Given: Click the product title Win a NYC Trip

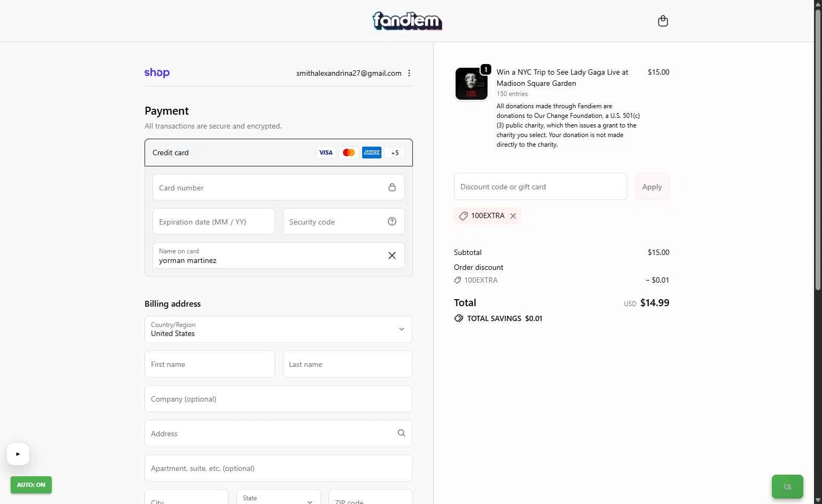Looking at the screenshot, I should (562, 77).
